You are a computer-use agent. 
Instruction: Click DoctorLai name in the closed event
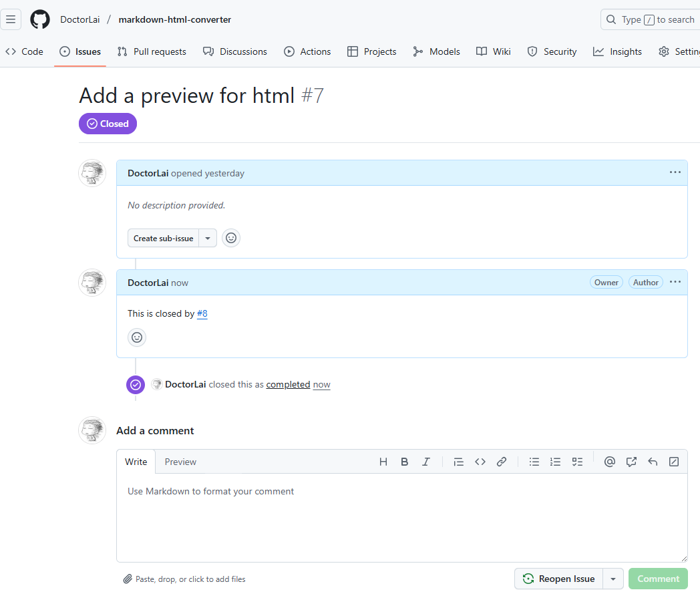185,384
